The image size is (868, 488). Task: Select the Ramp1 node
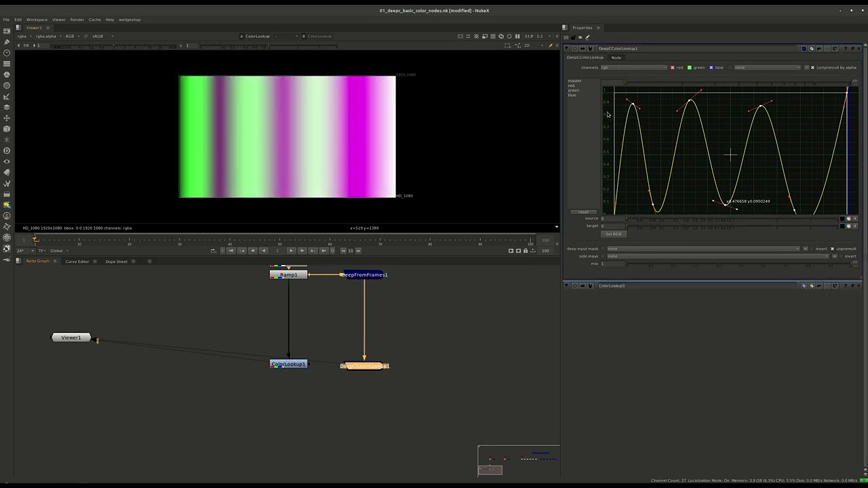(288, 274)
